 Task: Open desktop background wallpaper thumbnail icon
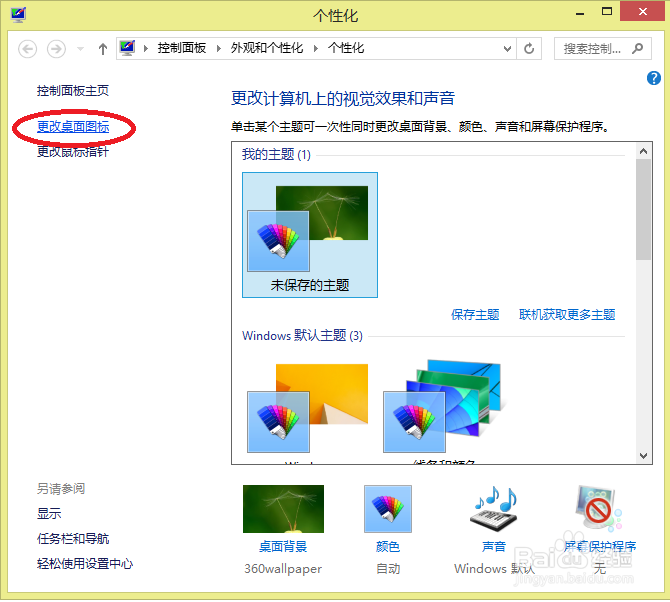coord(283,508)
